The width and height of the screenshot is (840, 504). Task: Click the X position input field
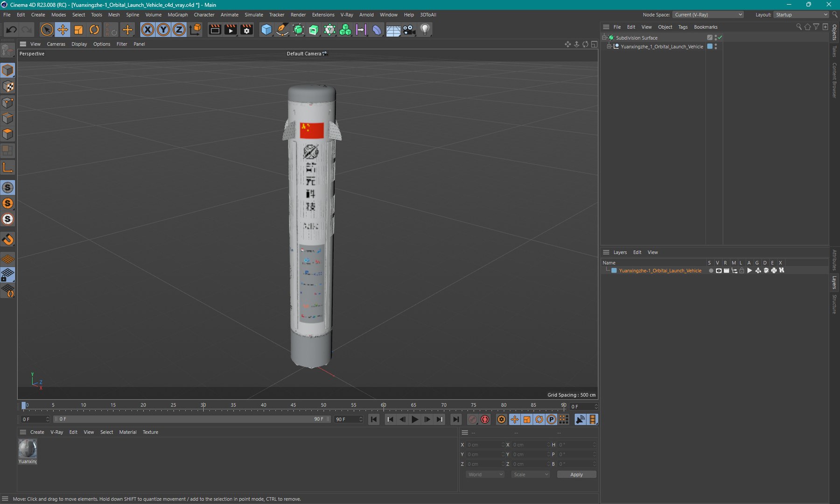tap(485, 445)
